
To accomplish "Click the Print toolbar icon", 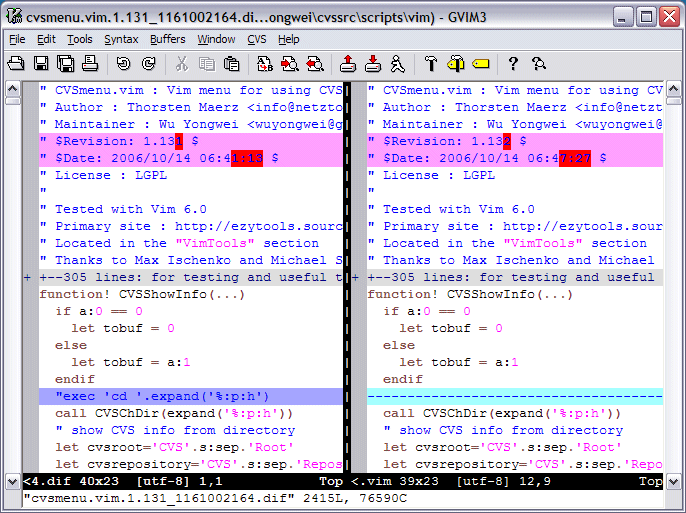I will coord(89,64).
